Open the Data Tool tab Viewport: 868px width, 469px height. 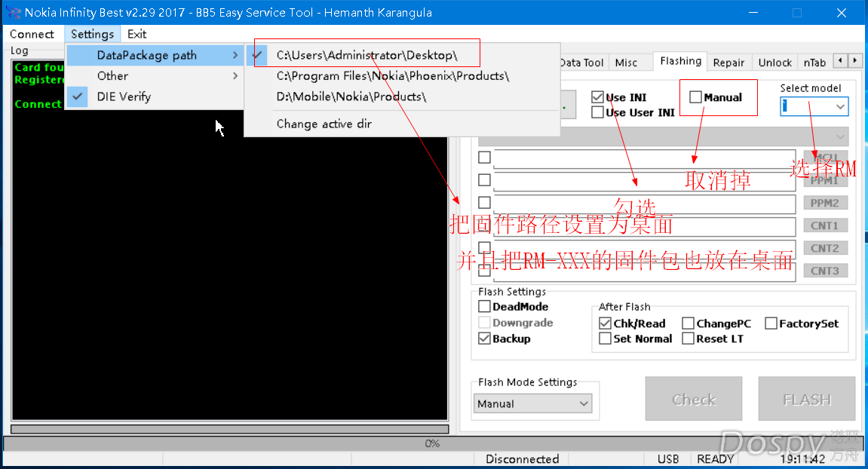[x=581, y=63]
